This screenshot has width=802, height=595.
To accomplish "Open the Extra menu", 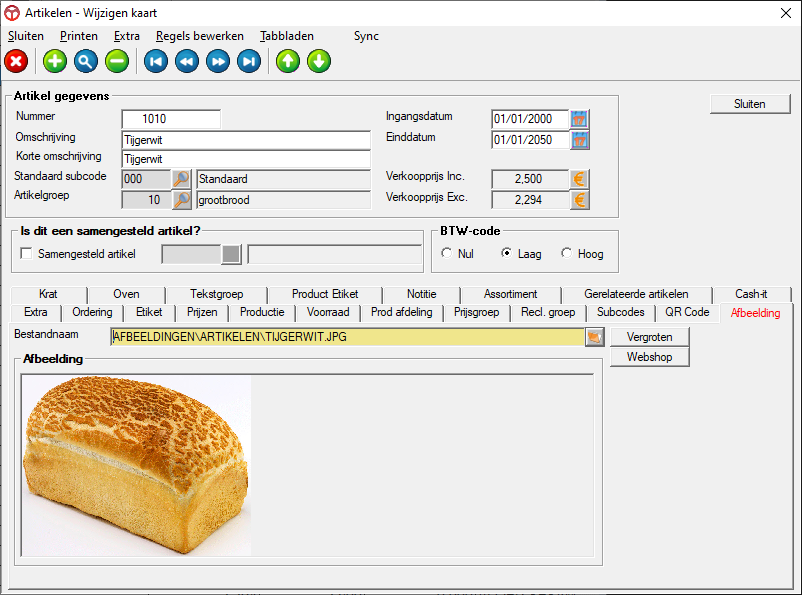I will [127, 36].
